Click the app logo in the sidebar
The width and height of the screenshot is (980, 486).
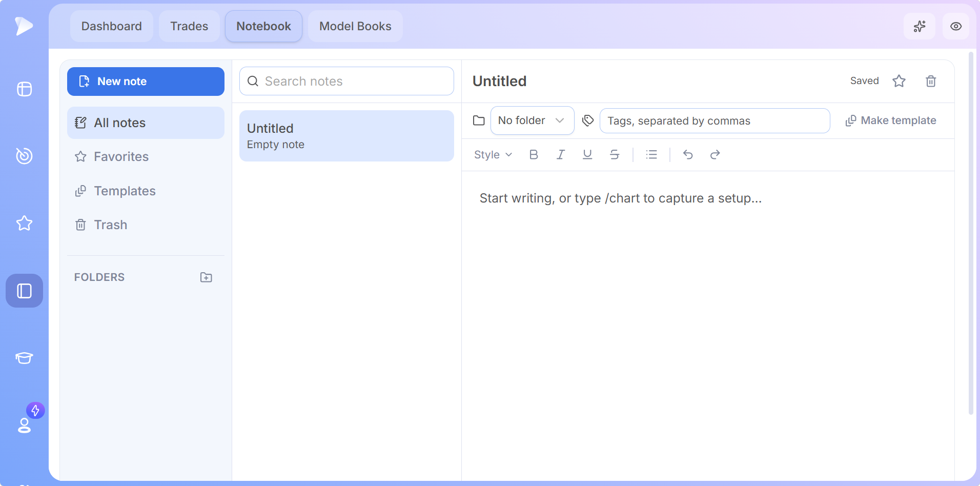(x=24, y=26)
